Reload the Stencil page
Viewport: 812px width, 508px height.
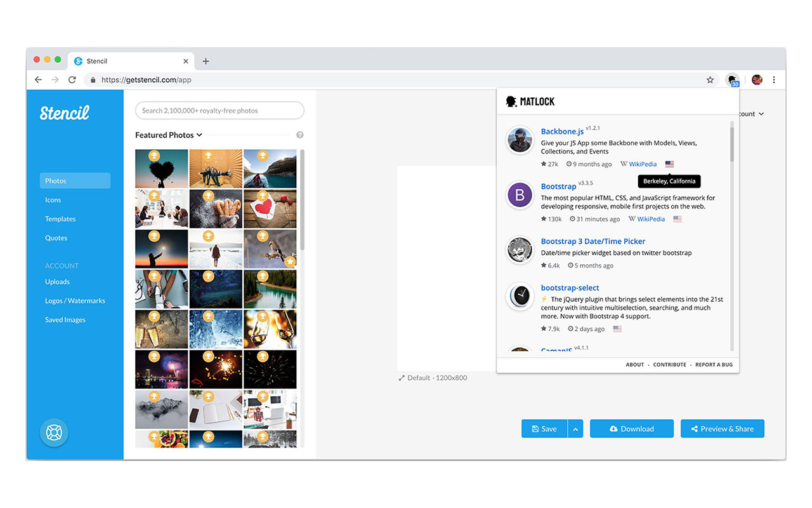coord(72,80)
